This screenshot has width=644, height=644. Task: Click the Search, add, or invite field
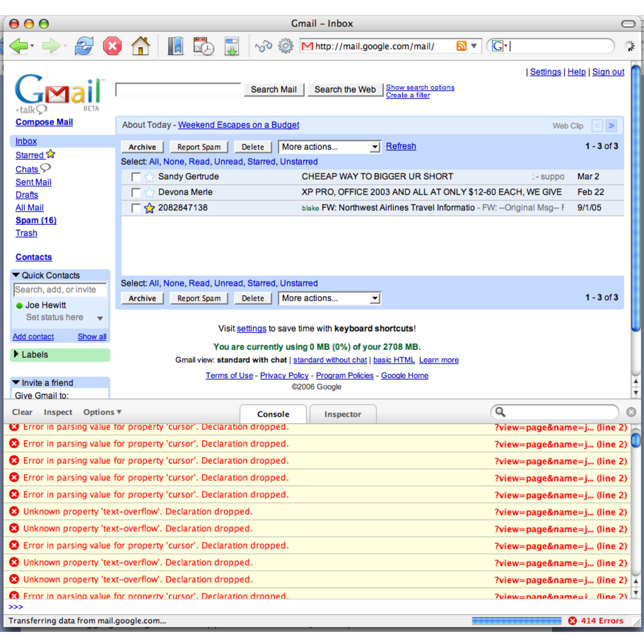tap(60, 290)
